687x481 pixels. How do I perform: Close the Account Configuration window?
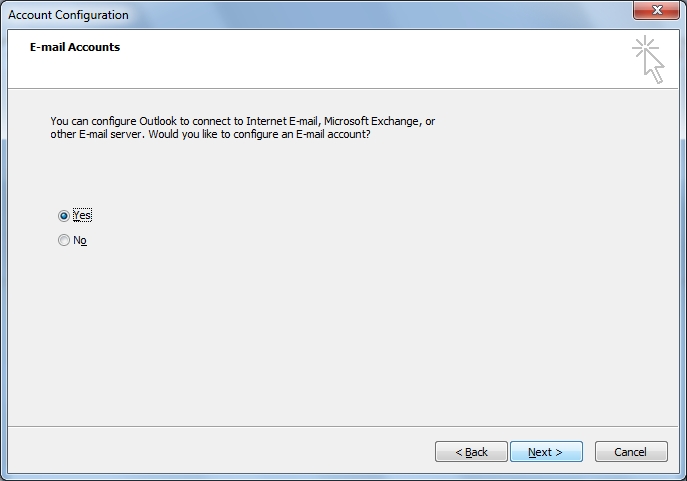[x=658, y=13]
